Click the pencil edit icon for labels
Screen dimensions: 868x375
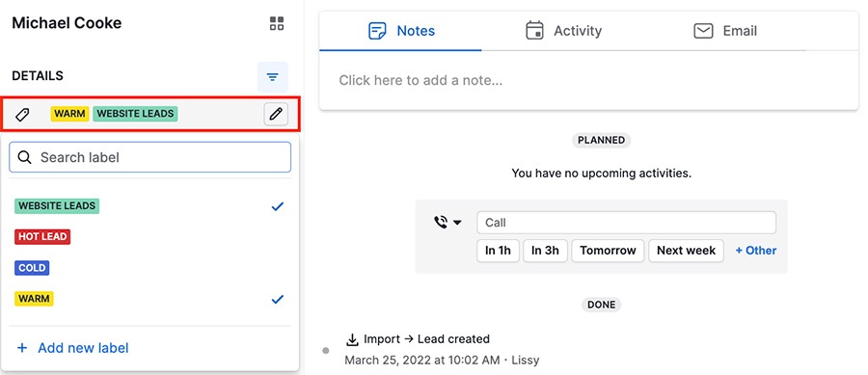276,114
